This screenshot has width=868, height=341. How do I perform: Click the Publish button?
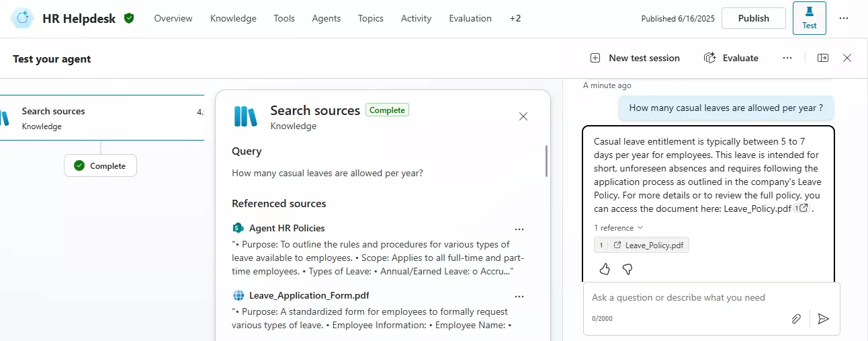point(753,18)
